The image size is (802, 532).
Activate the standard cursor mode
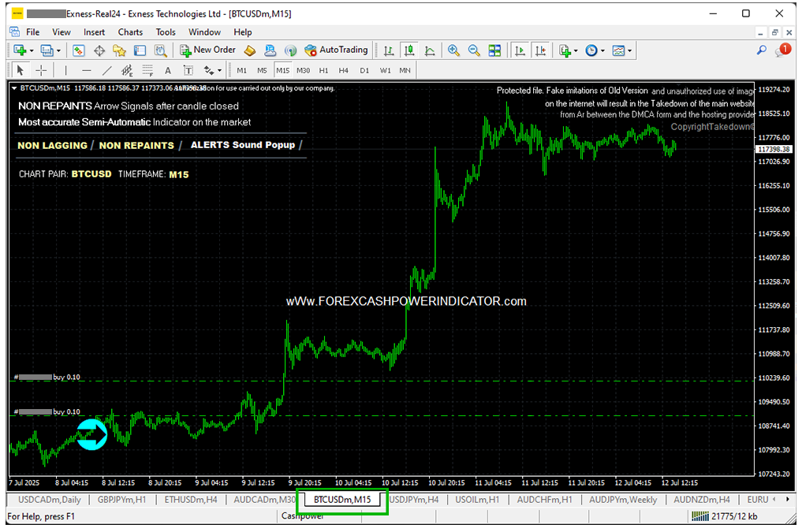click(21, 70)
